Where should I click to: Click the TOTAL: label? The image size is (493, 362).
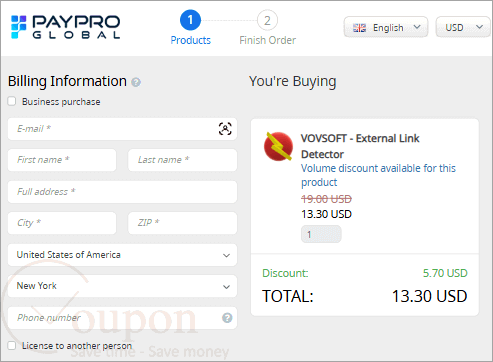tap(288, 296)
